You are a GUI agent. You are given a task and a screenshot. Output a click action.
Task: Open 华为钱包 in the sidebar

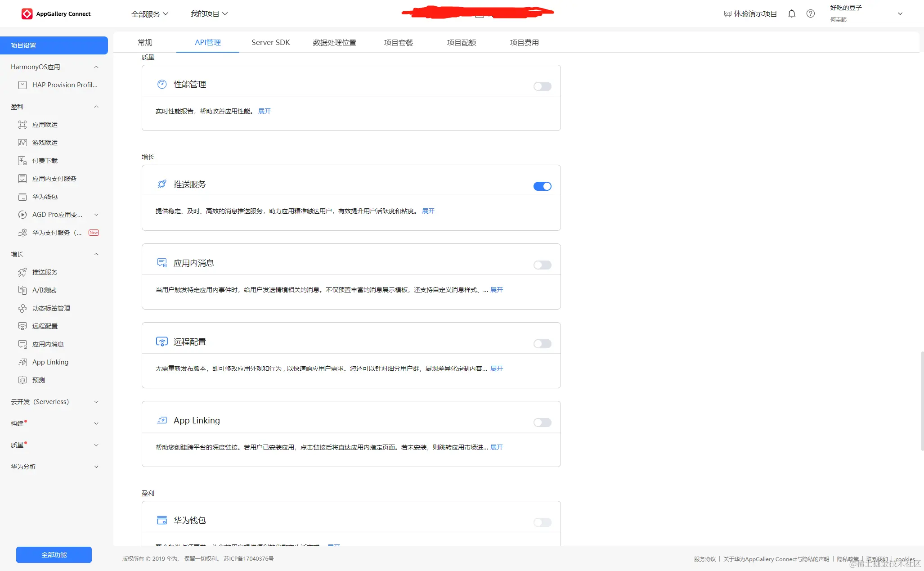click(x=45, y=197)
